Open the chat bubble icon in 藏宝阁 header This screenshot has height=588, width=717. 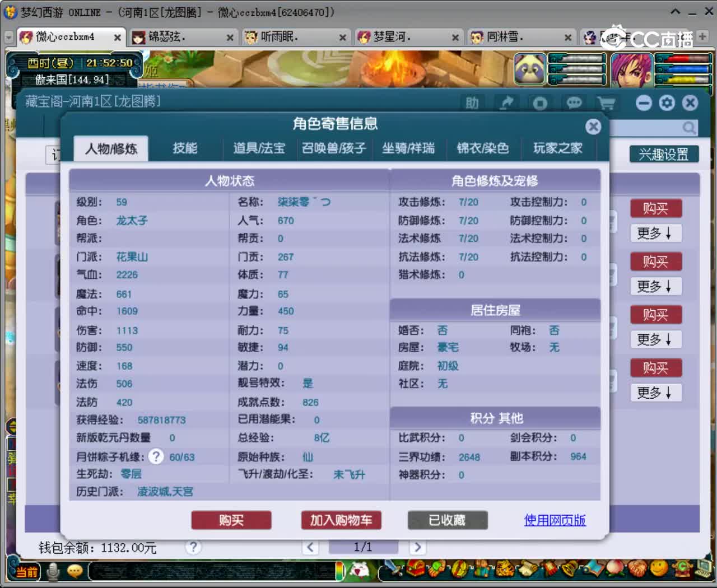(x=574, y=103)
